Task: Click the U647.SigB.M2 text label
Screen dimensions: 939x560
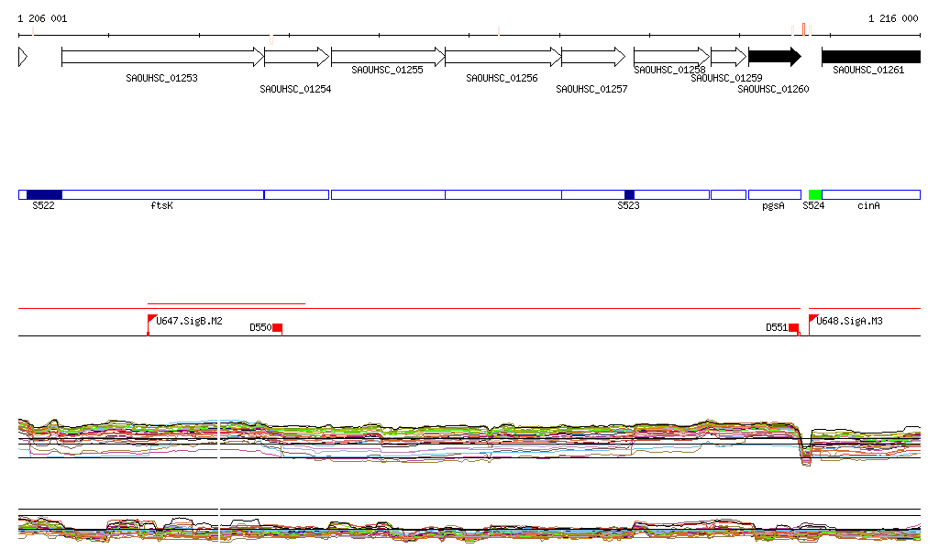Action: (189, 322)
